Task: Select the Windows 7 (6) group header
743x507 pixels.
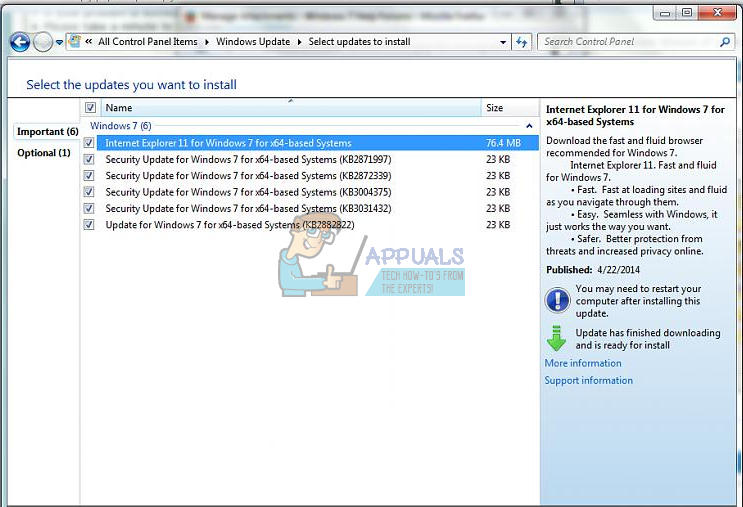Action: [x=121, y=126]
